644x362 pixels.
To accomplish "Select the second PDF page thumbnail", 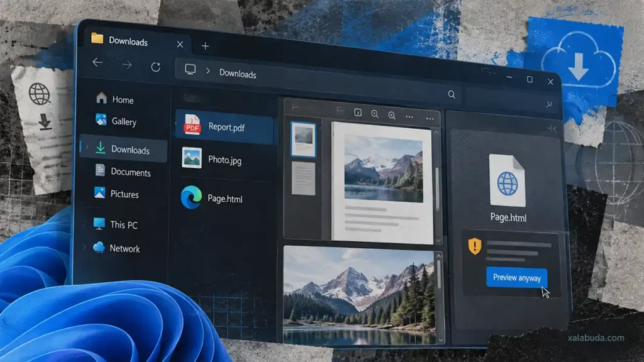I will pos(304,178).
